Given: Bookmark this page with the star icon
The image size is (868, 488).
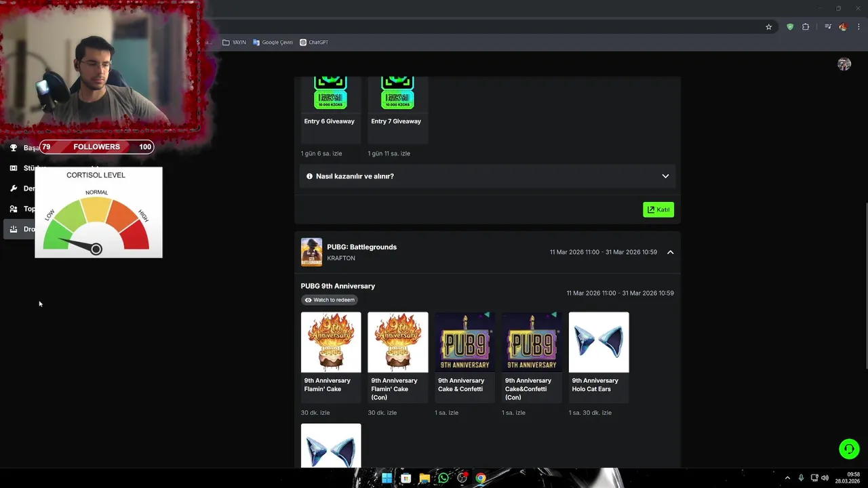Looking at the screenshot, I should [768, 27].
